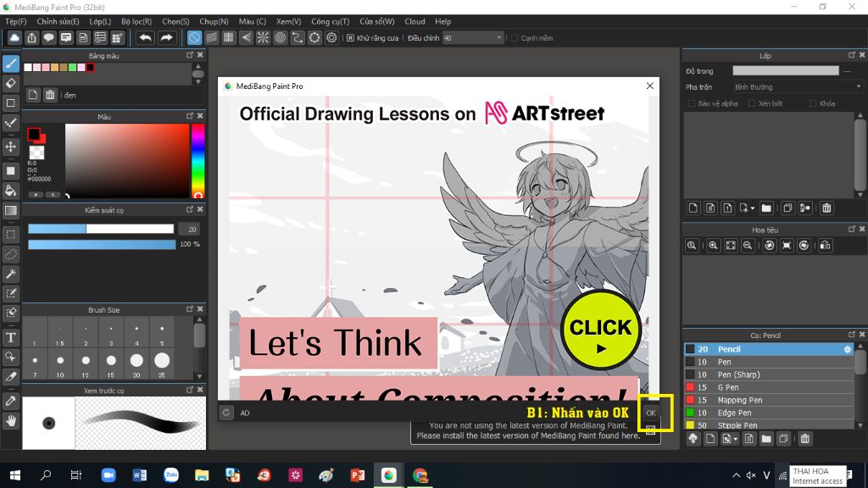Image resolution: width=868 pixels, height=488 pixels.
Task: Click the yellow CLICK ad button
Action: click(601, 330)
